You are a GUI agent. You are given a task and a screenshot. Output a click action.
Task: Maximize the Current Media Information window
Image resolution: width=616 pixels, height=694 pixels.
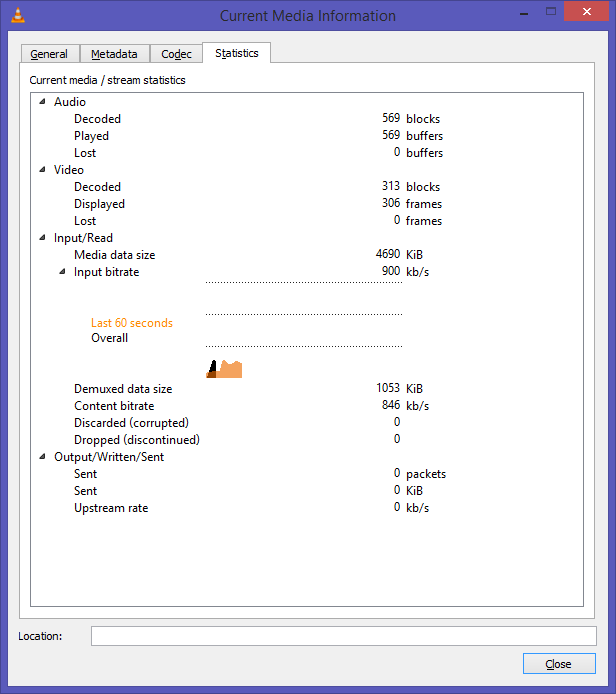pyautogui.click(x=551, y=12)
